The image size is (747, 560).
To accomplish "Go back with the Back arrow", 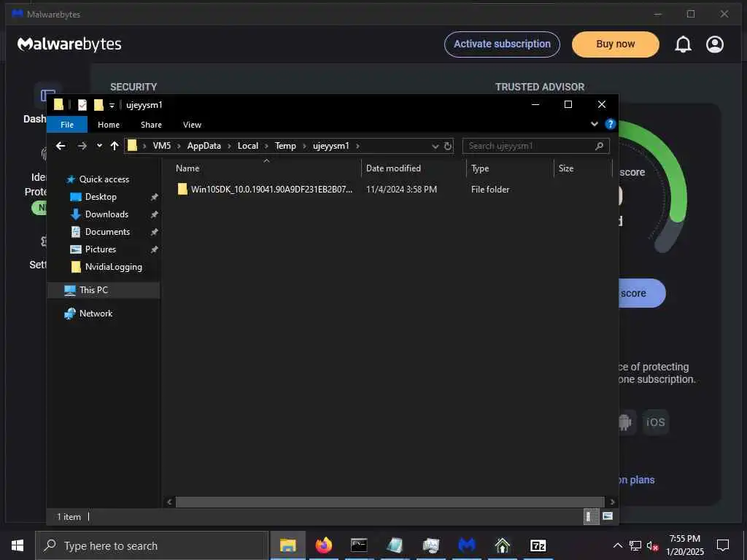I will coord(61,146).
